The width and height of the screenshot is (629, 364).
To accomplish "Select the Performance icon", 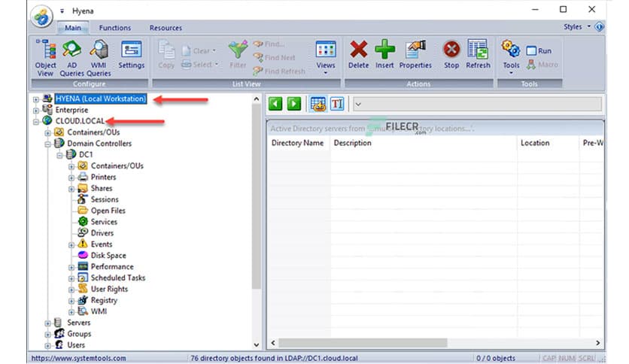I will 83,266.
